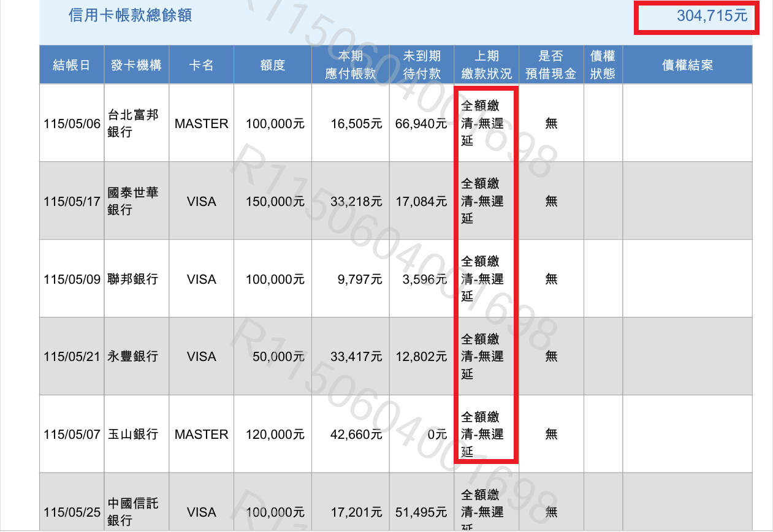Click 無 in the 永豐銀行 row
Image resolution: width=773 pixels, height=532 pixels.
click(552, 356)
